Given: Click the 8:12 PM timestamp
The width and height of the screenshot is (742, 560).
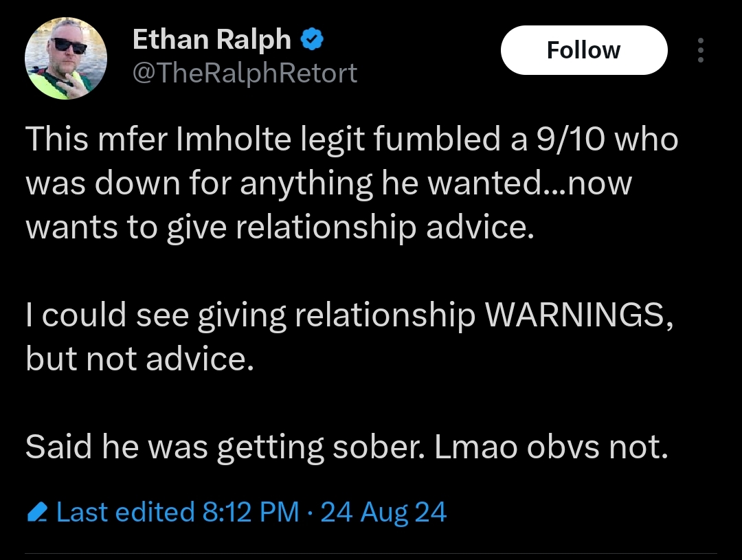Looking at the screenshot, I should point(251,512).
